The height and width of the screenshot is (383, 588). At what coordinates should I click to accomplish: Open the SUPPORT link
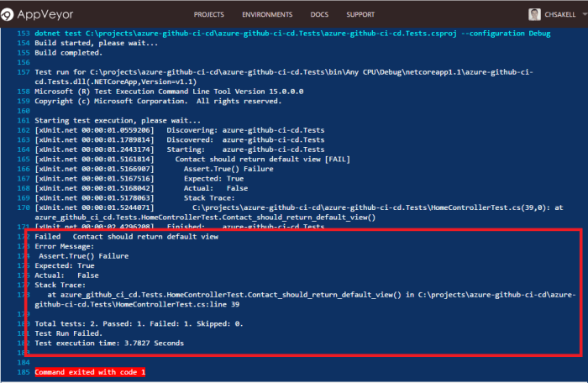click(360, 15)
